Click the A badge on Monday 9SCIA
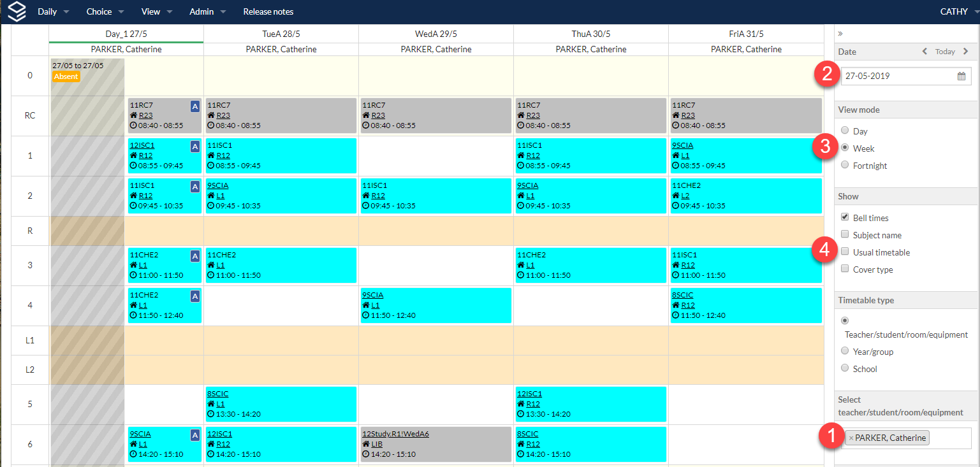The image size is (980, 467). (x=195, y=435)
